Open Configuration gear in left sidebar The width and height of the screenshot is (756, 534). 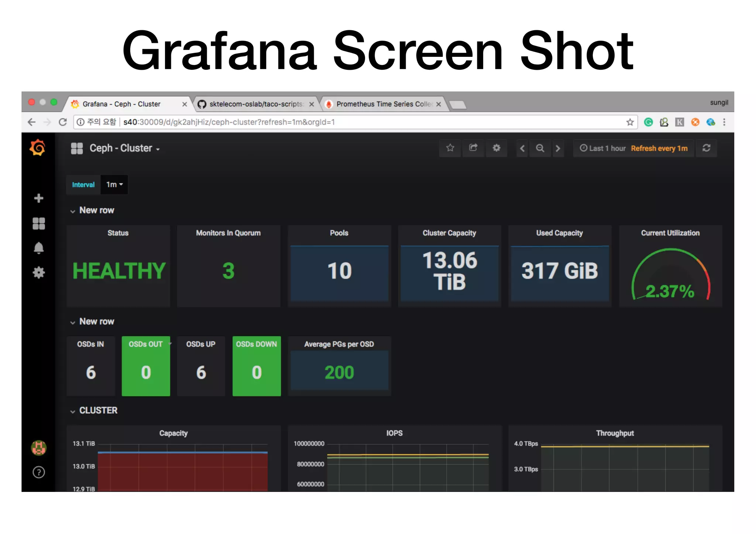click(38, 273)
